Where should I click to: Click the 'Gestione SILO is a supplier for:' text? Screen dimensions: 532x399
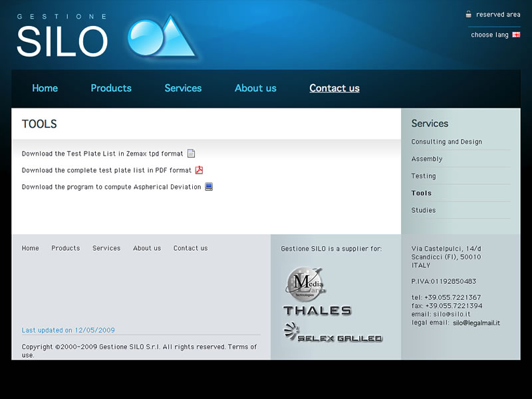pyautogui.click(x=331, y=249)
